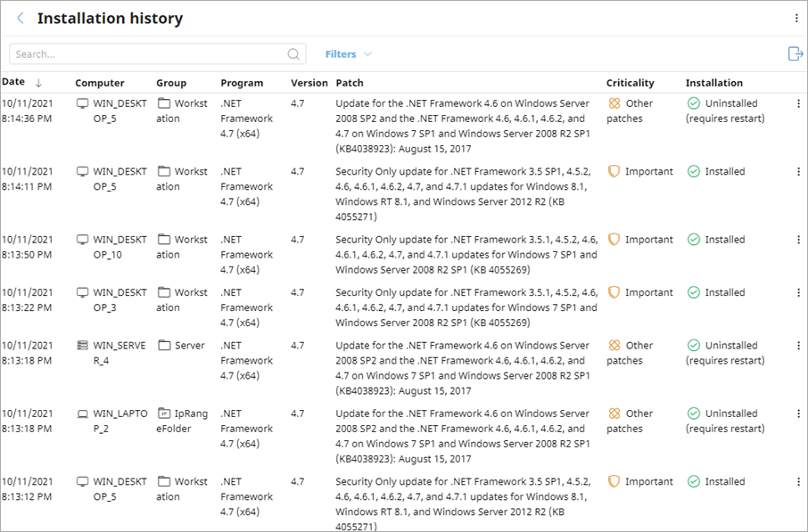The height and width of the screenshot is (532, 808).
Task: Click the search magnifier icon
Action: click(x=293, y=53)
